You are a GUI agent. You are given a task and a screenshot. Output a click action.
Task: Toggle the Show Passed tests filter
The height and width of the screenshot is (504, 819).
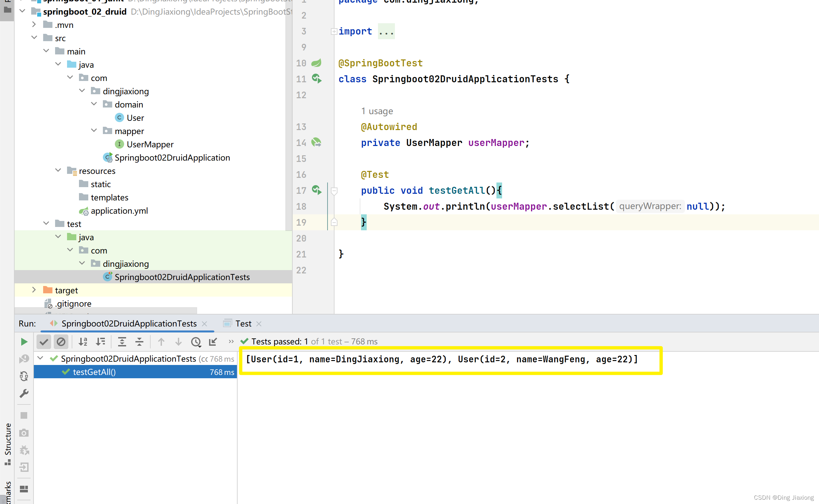point(44,342)
